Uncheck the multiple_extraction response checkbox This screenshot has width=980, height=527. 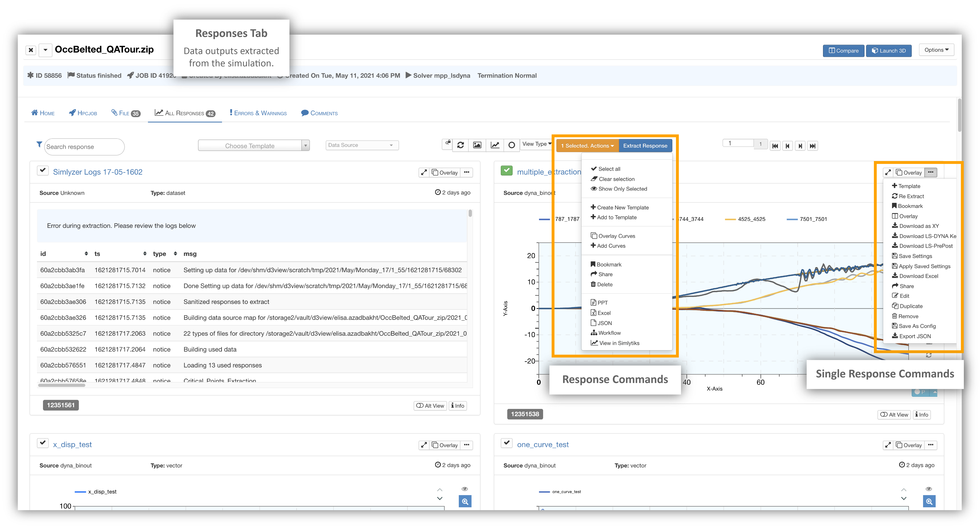[507, 171]
